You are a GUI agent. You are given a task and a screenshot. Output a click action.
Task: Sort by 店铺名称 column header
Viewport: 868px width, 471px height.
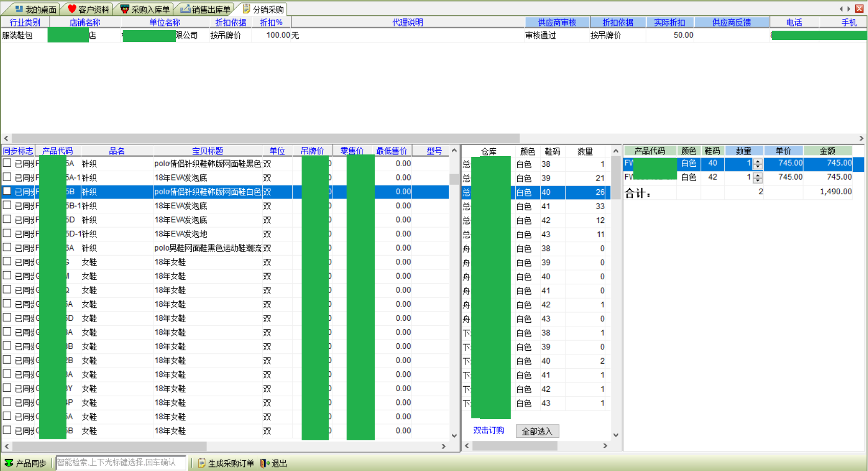(85, 23)
